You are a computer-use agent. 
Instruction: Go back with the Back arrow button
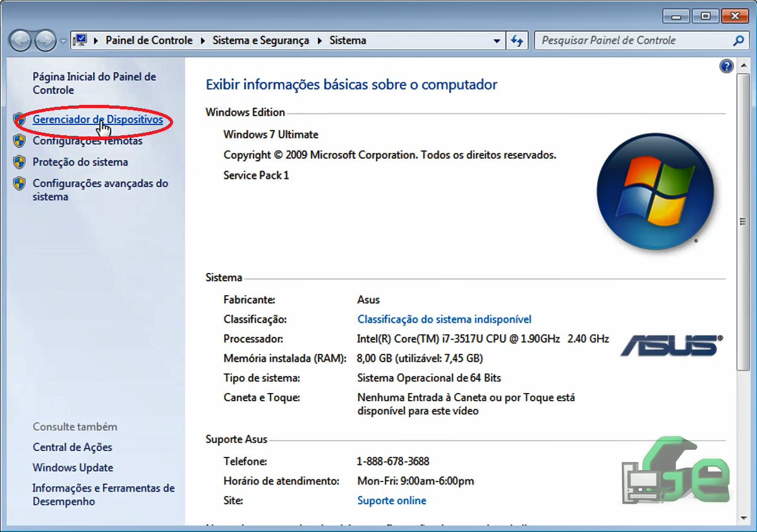click(20, 40)
